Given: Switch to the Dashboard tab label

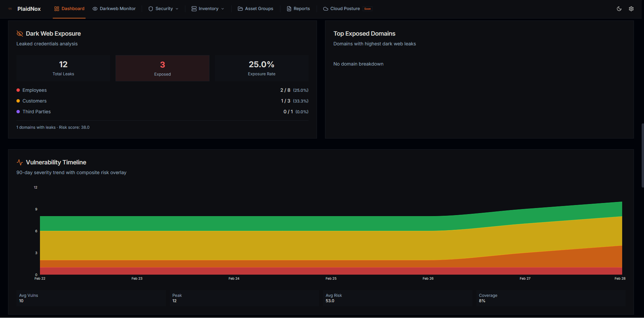Looking at the screenshot, I should point(73,9).
